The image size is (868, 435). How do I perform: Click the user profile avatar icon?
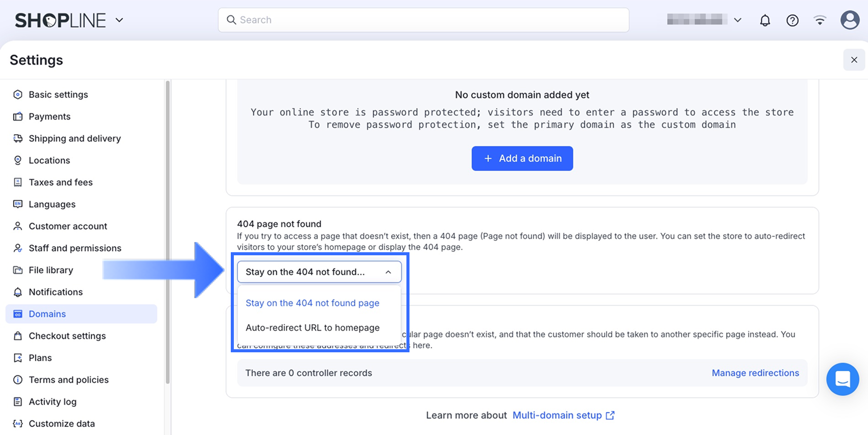(850, 20)
